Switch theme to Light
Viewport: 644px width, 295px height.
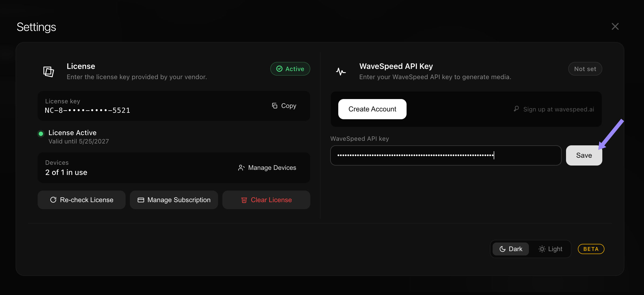point(550,249)
